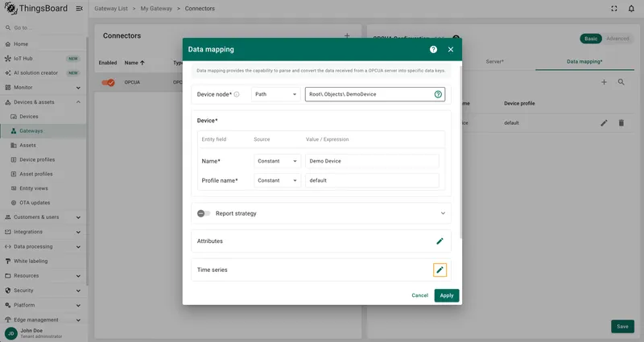Viewport: 644px width, 342px height.
Task: Open IoT Hub in the sidebar
Action: pos(43,58)
